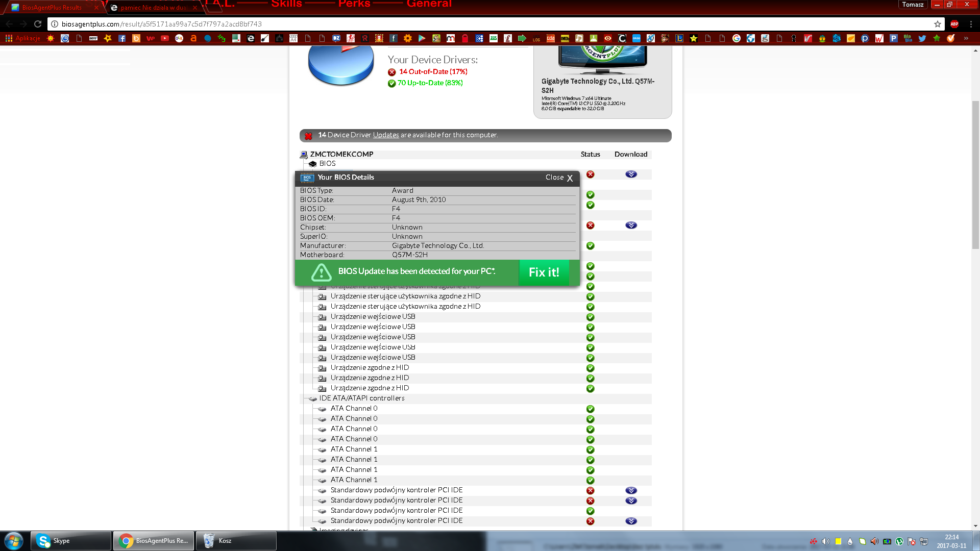
Task: Bookmark this page with the star
Action: [938, 24]
